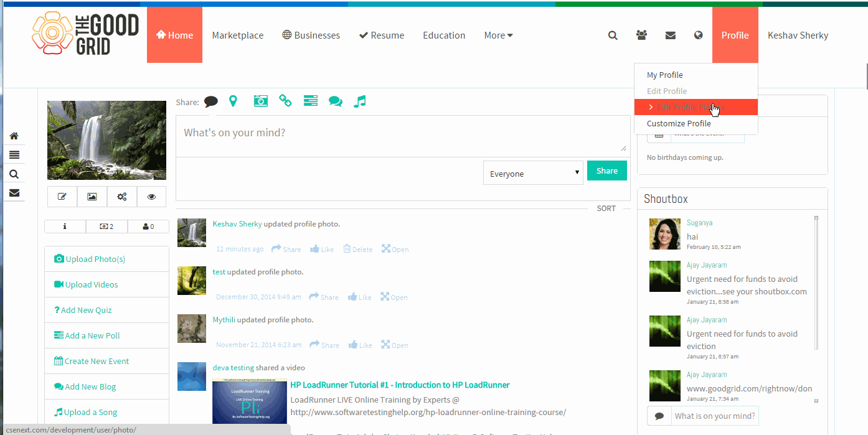Click Add New Quiz link
Image resolution: width=868 pixels, height=435 pixels.
pyautogui.click(x=83, y=310)
